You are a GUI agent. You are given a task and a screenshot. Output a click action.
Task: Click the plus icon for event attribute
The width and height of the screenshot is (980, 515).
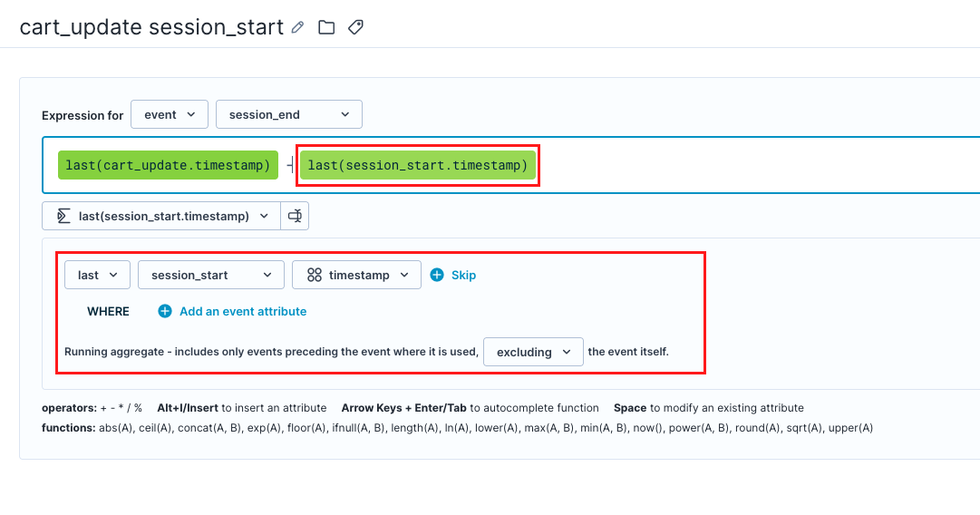click(165, 311)
